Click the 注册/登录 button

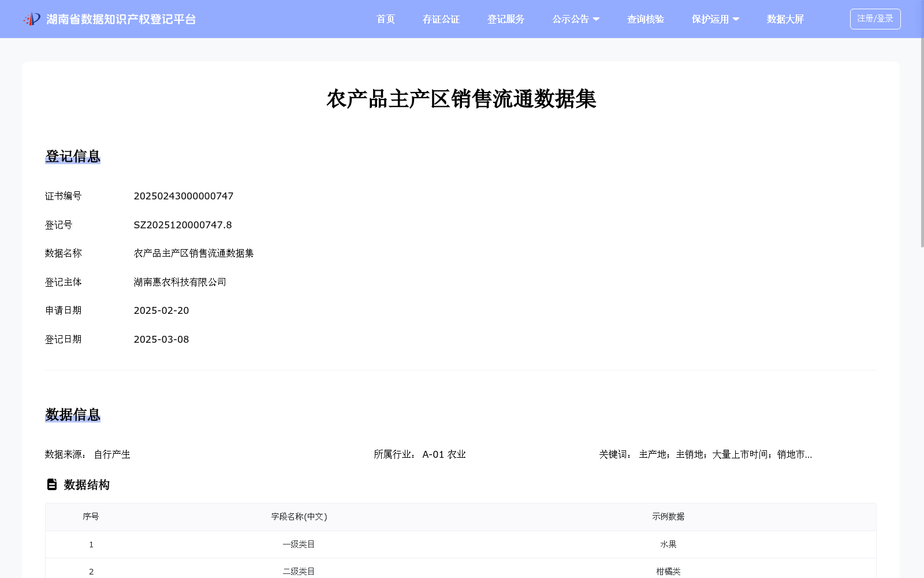pyautogui.click(x=875, y=19)
